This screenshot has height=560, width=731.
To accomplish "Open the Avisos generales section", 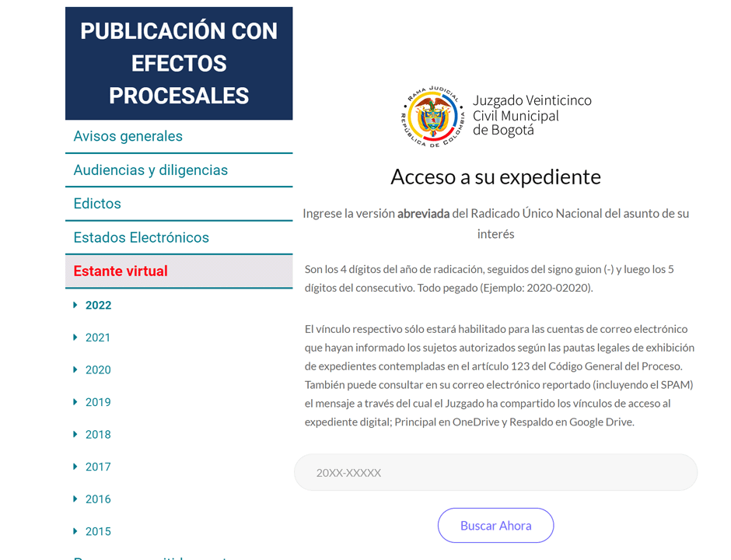I will (128, 135).
